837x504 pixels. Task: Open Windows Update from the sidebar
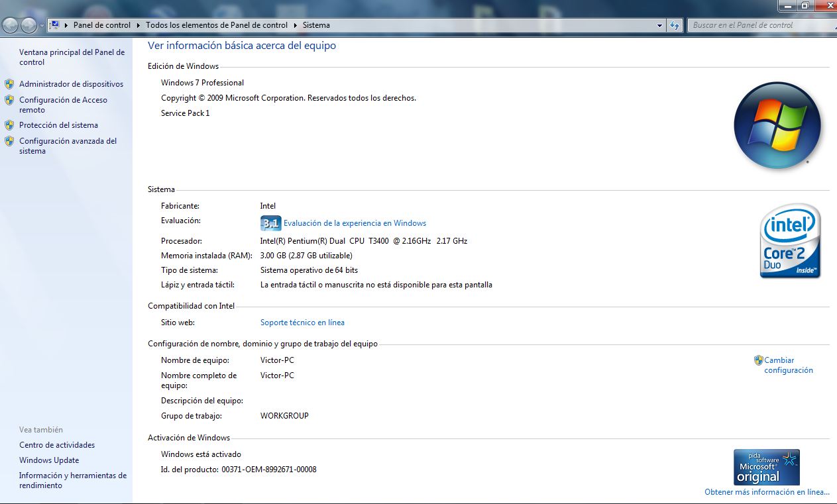[49, 460]
